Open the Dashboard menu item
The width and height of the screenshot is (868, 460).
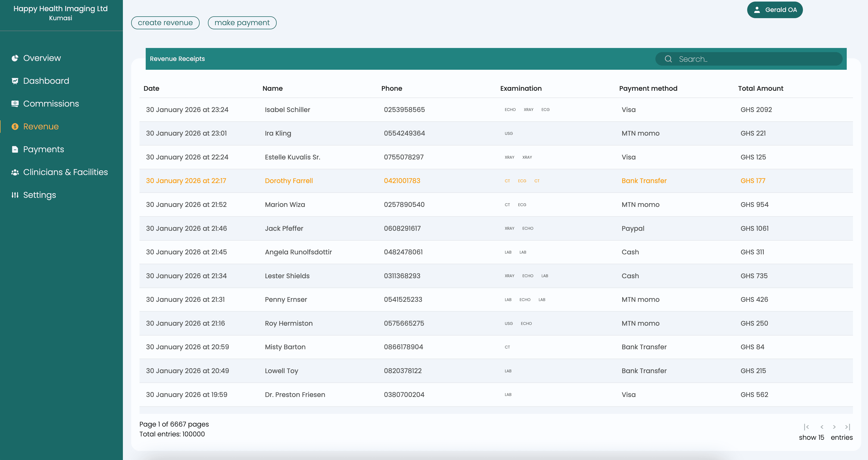pos(46,81)
